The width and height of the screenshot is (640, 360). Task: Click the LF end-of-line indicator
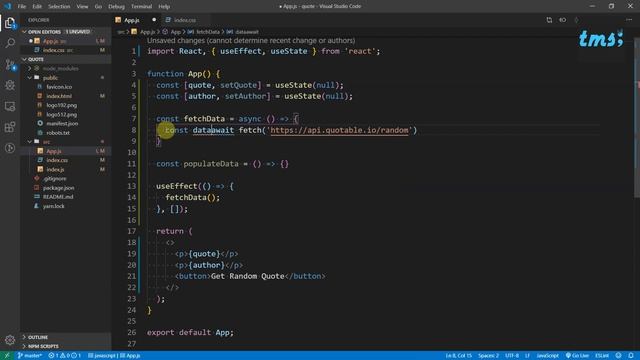pyautogui.click(x=527, y=356)
